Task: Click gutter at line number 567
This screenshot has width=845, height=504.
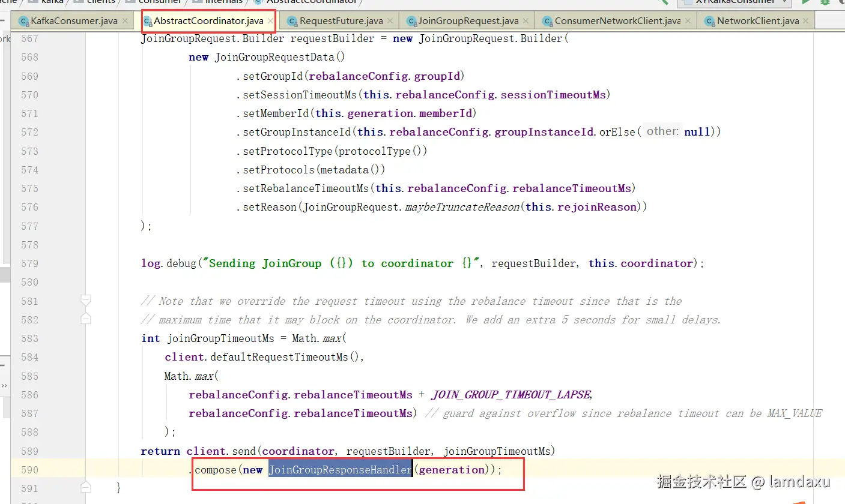Action: pos(29,38)
